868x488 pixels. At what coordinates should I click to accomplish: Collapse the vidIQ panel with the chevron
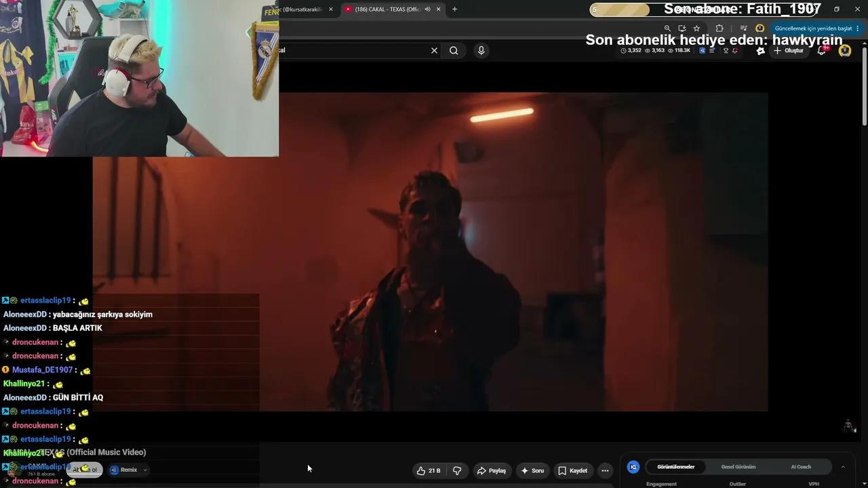click(843, 467)
